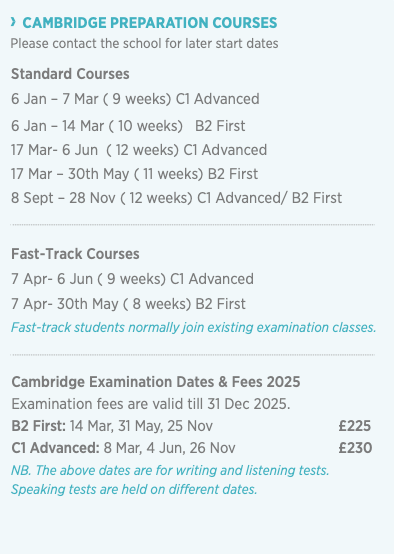Select the Standard Courses heading

pyautogui.click(x=70, y=74)
